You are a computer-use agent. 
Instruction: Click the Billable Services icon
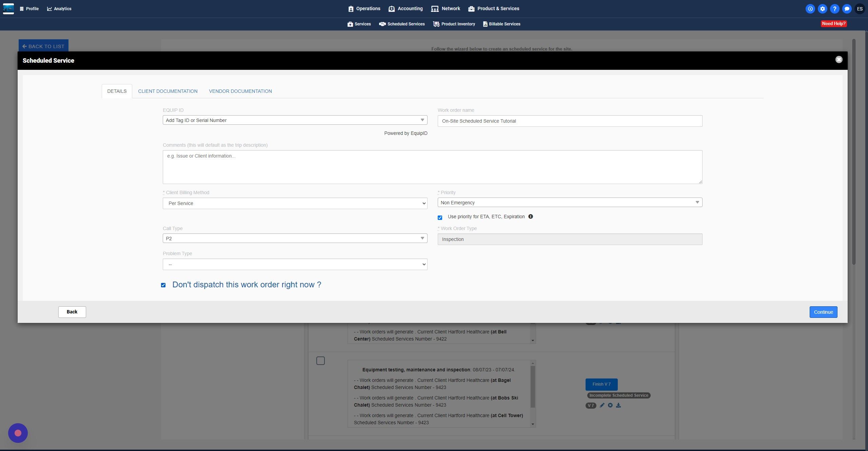(x=485, y=24)
